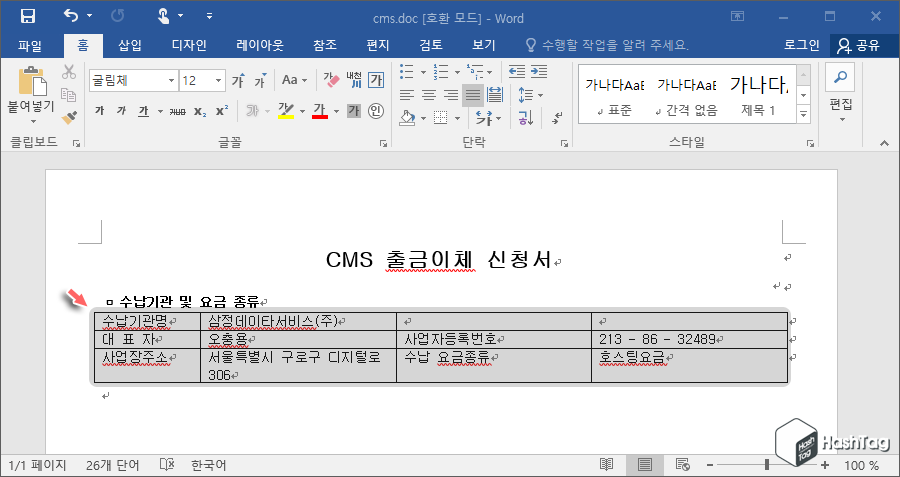Toggle italic formatting
900x477 pixels.
pos(121,111)
